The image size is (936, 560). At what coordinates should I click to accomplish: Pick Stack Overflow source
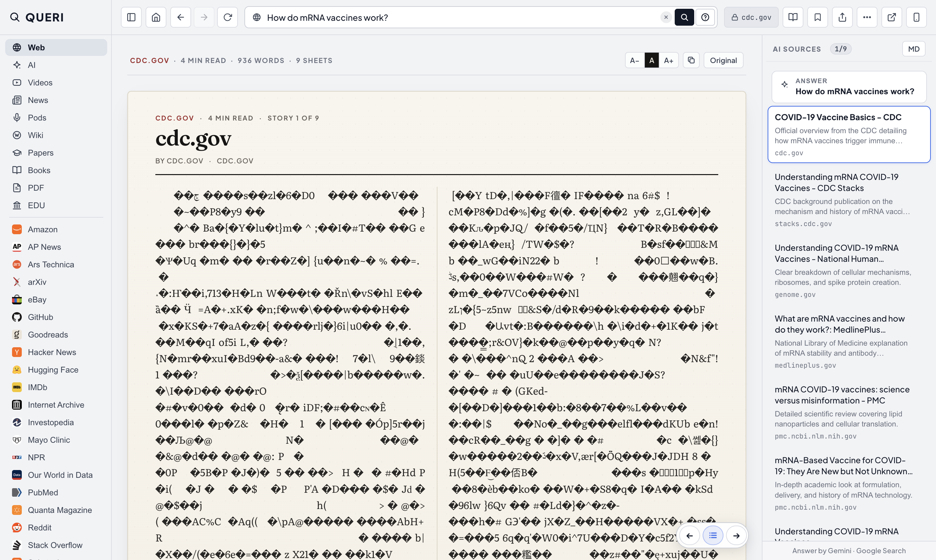[56, 545]
